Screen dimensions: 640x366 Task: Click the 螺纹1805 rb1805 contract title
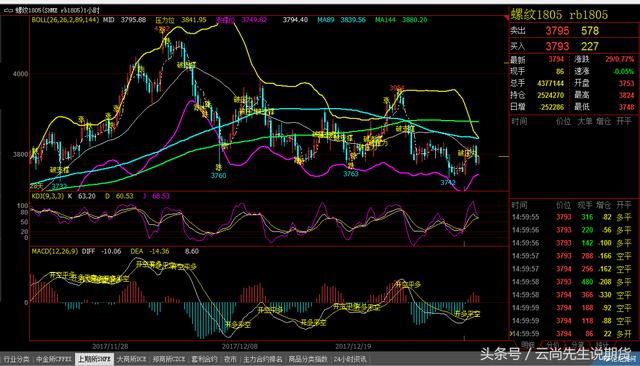point(560,15)
